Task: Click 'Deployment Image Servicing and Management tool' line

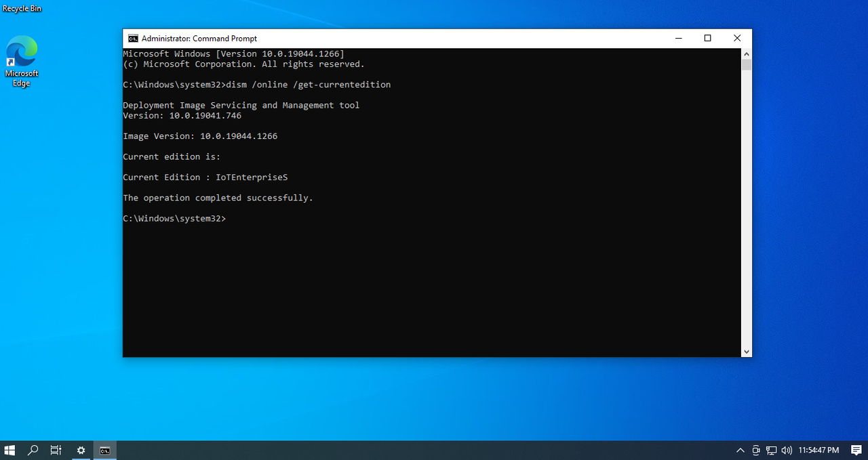Action: click(241, 106)
